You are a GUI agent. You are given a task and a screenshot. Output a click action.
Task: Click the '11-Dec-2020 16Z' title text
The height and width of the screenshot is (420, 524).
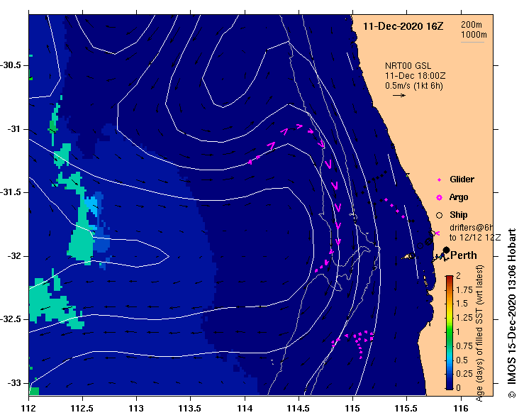[403, 26]
